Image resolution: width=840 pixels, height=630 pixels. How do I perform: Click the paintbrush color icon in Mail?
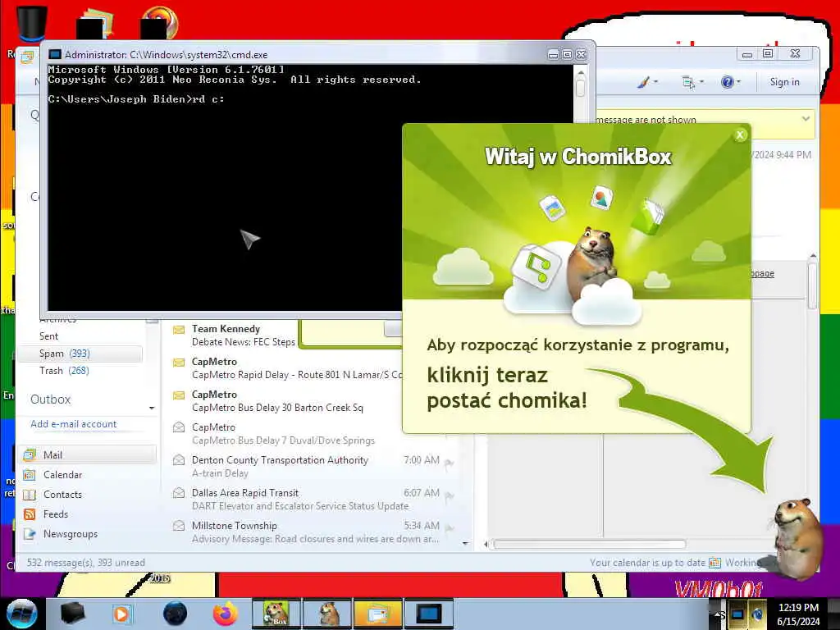643,82
